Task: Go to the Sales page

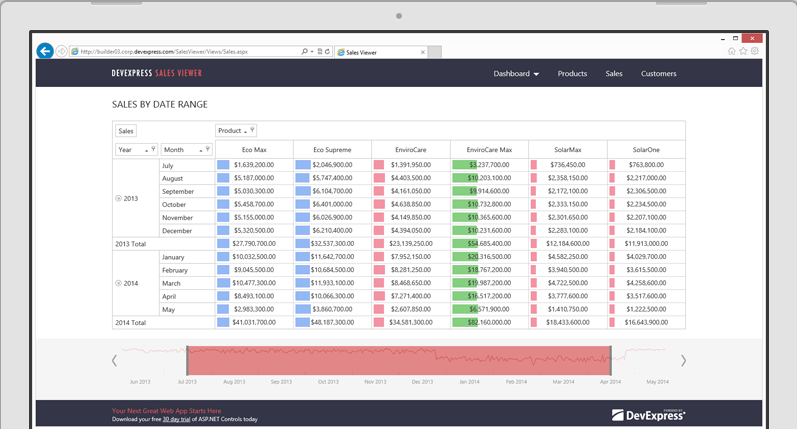Action: [x=614, y=74]
